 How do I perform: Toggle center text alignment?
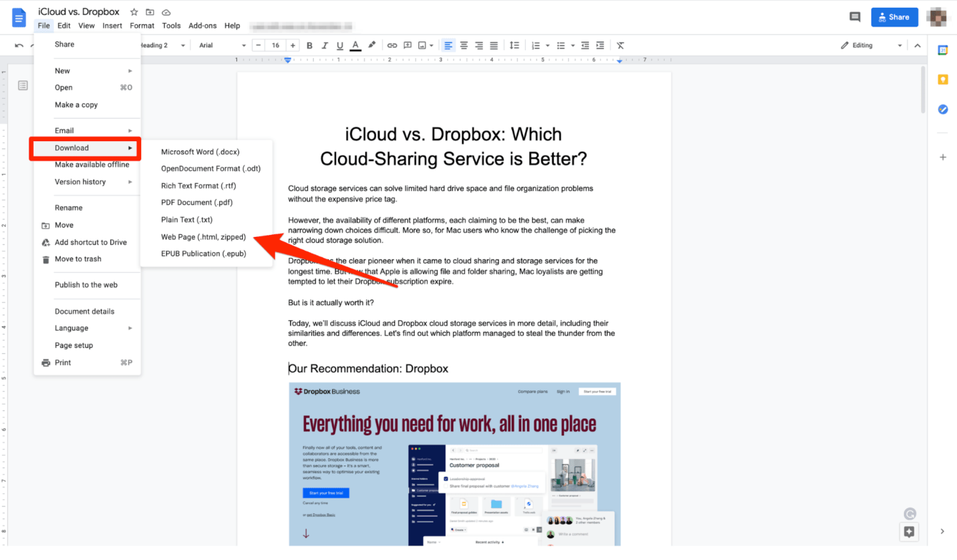coord(463,45)
